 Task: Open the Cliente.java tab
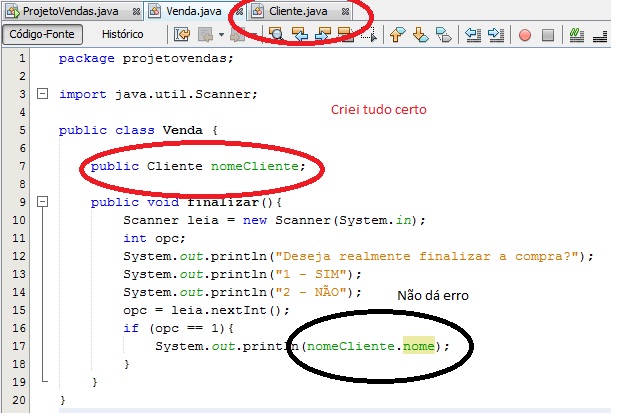coord(298,11)
